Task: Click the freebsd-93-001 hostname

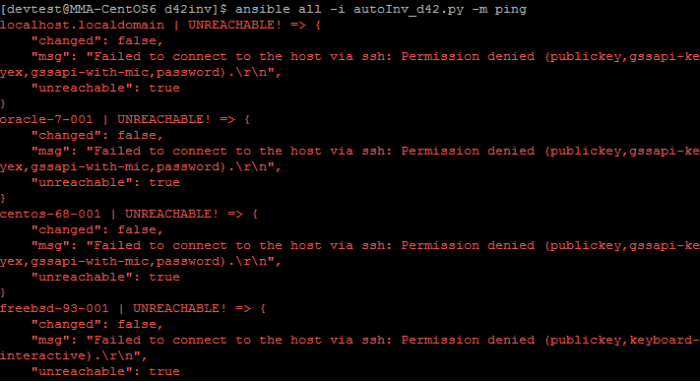Action: tap(54, 308)
